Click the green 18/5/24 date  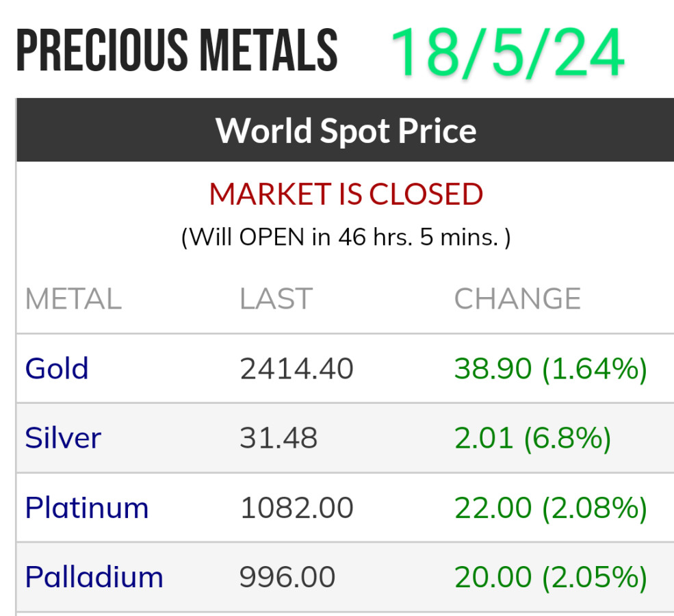click(x=507, y=53)
